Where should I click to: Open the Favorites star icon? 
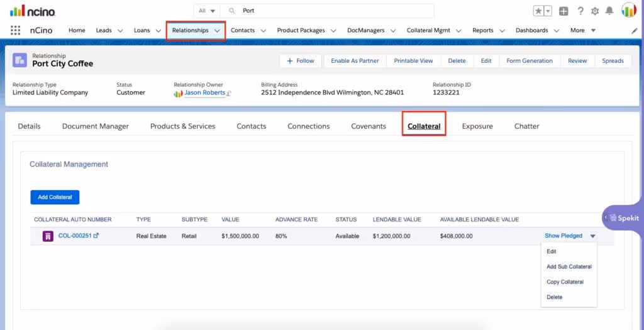tap(538, 11)
